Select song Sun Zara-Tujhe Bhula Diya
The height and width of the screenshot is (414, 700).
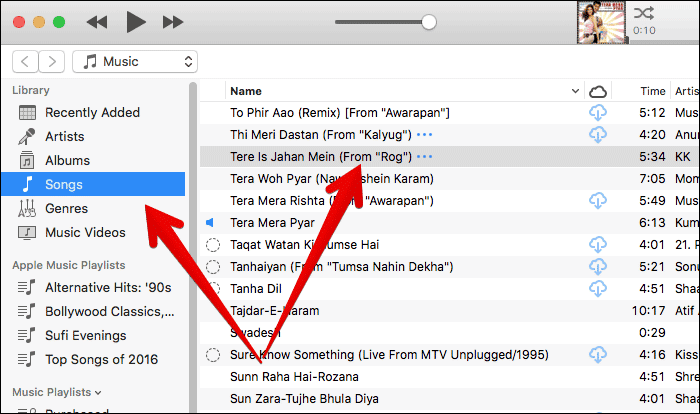pos(304,398)
